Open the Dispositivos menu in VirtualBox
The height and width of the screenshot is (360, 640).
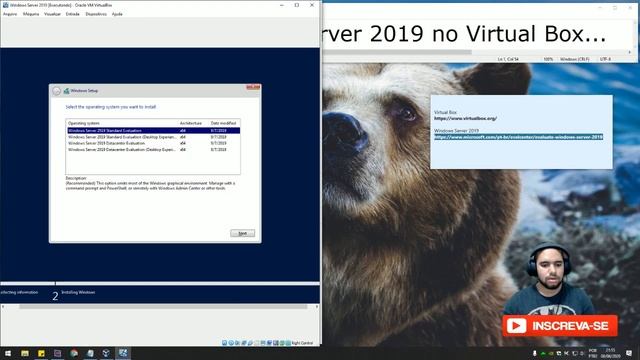pos(96,14)
